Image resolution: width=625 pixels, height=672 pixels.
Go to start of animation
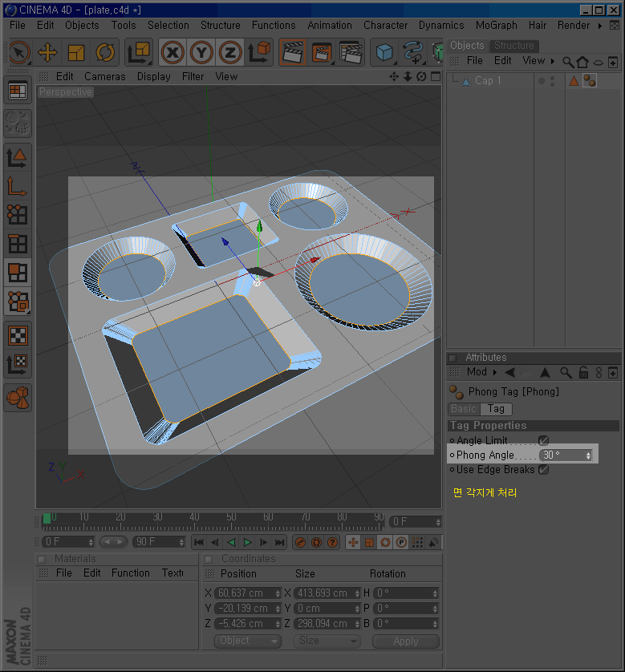pyautogui.click(x=199, y=542)
